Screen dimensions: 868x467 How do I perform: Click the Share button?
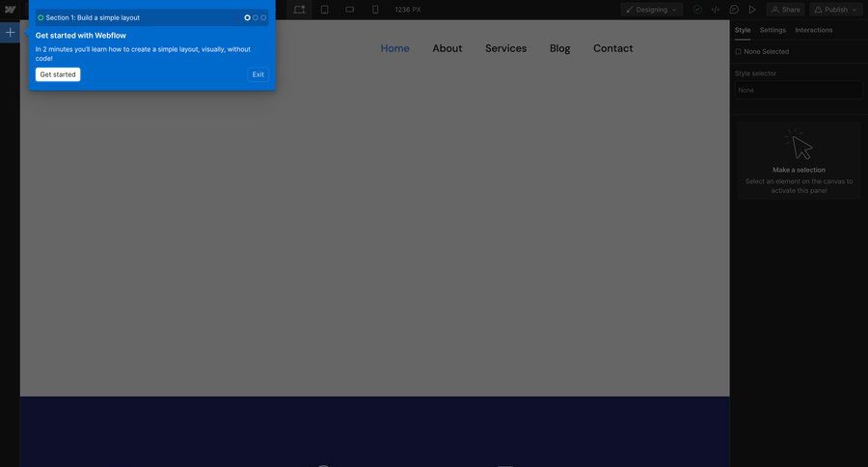[785, 10]
